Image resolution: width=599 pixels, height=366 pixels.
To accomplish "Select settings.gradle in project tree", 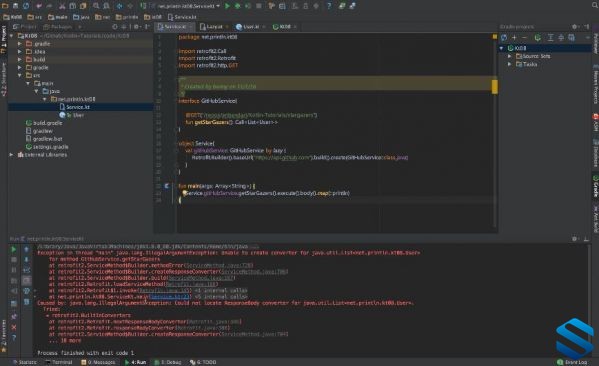I will 47,147.
